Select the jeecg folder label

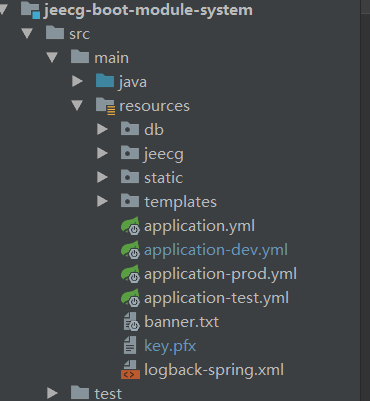coord(164,155)
